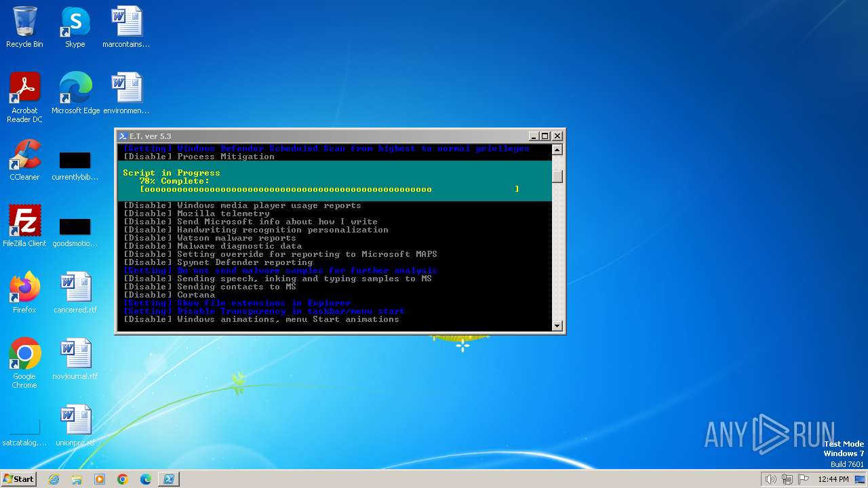The height and width of the screenshot is (488, 868).
Task: Open the E.T. ver 5.3 window system menu icon
Action: coord(123,136)
